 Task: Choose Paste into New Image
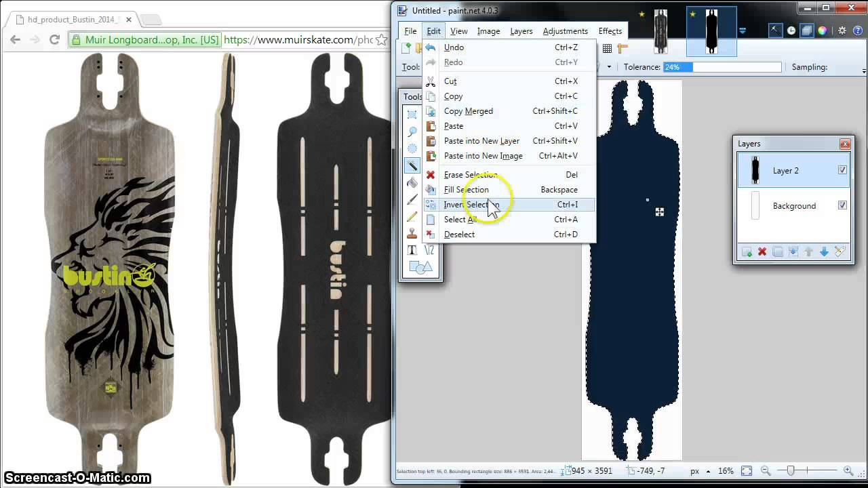click(509, 156)
